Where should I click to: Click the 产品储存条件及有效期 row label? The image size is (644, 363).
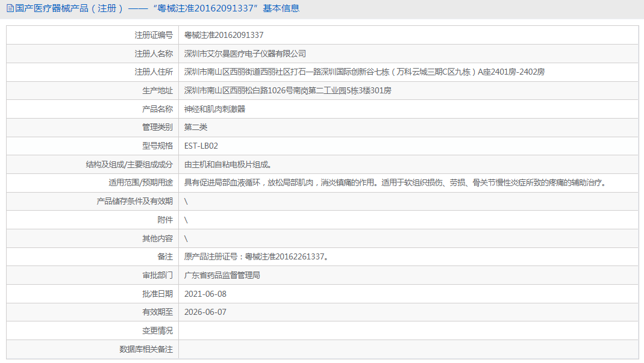point(135,201)
